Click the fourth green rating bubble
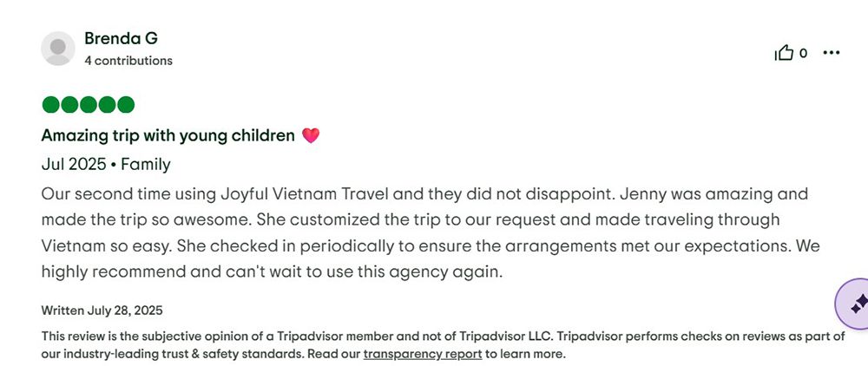The image size is (868, 366). pos(108,105)
